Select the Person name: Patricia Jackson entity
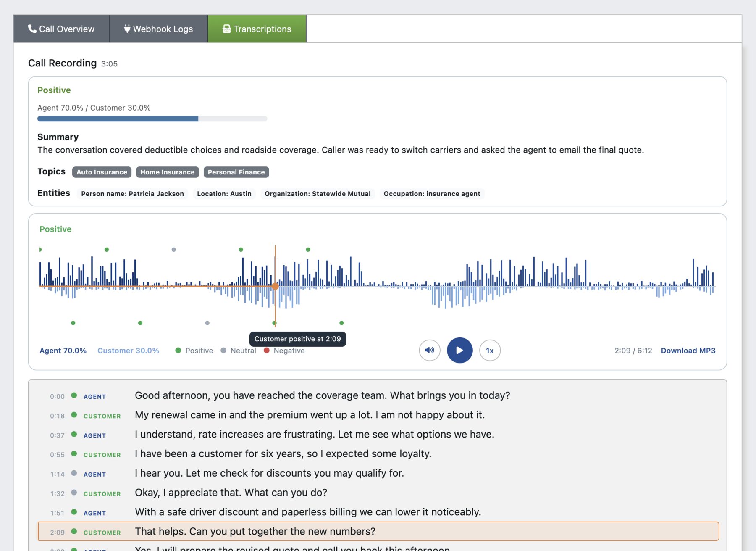The image size is (756, 551). coord(132,194)
